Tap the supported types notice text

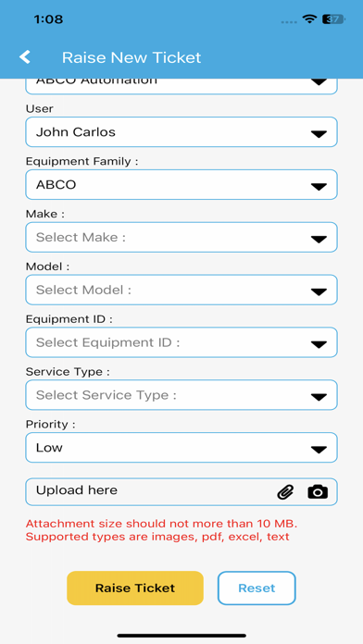[157, 537]
